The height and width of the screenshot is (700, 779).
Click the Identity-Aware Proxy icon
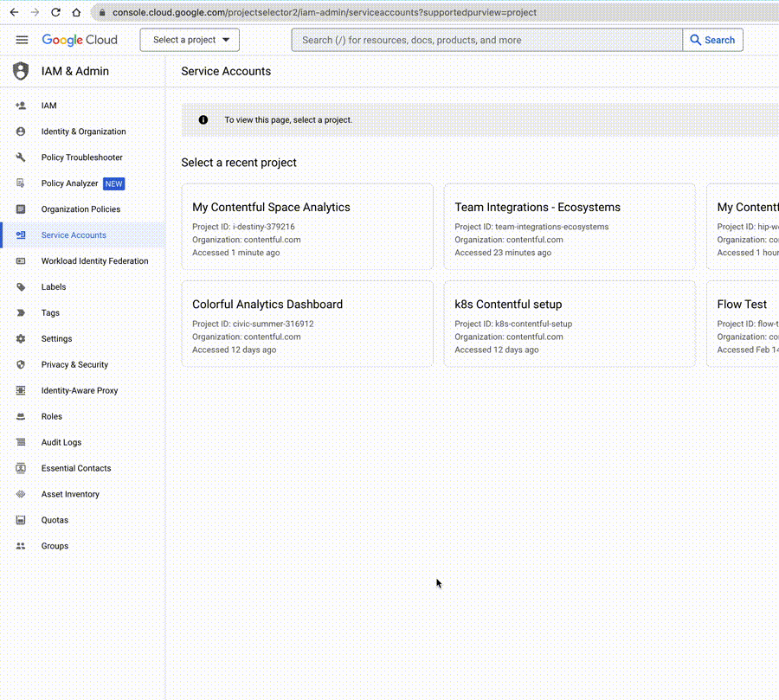[21, 390]
